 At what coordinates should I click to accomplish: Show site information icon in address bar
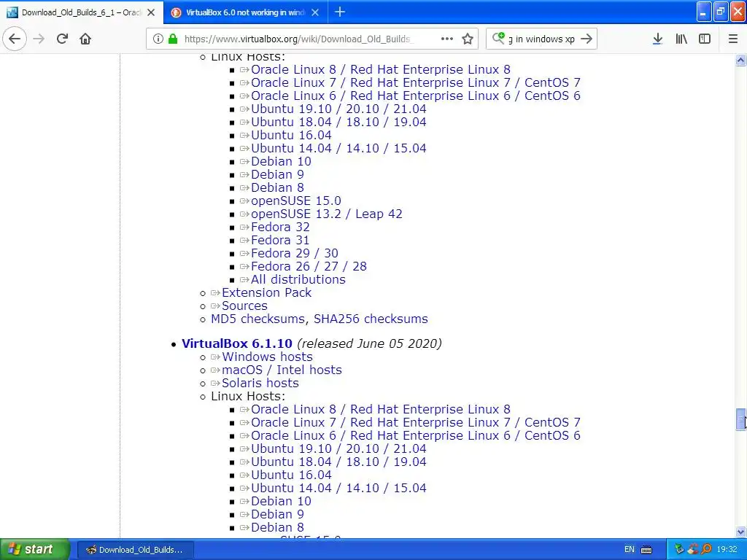[x=158, y=39]
